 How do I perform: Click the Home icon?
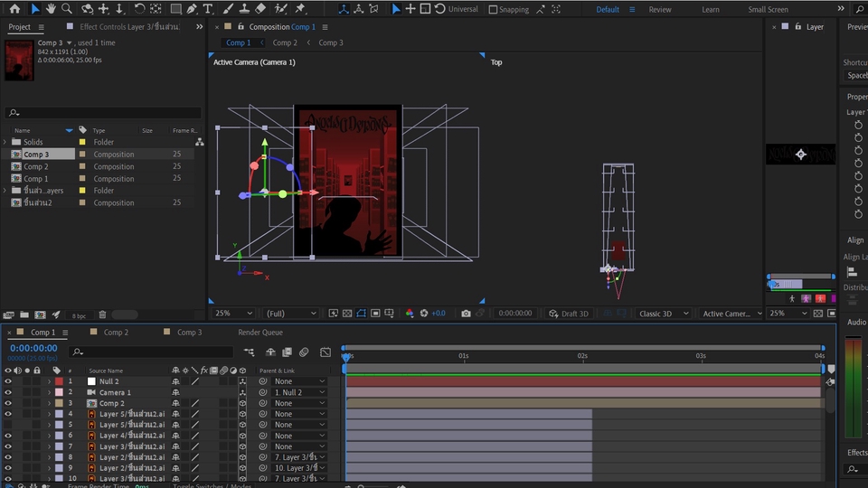click(x=14, y=9)
